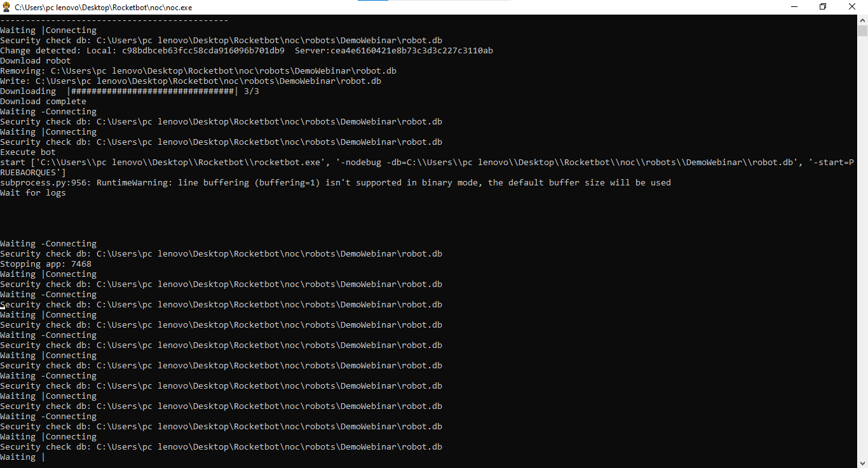Restore down the console window

pos(823,7)
